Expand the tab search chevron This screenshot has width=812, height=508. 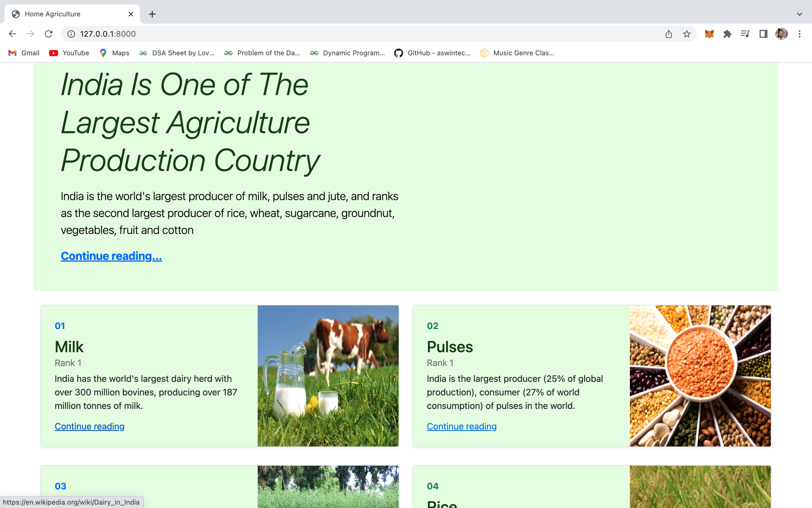pyautogui.click(x=800, y=14)
